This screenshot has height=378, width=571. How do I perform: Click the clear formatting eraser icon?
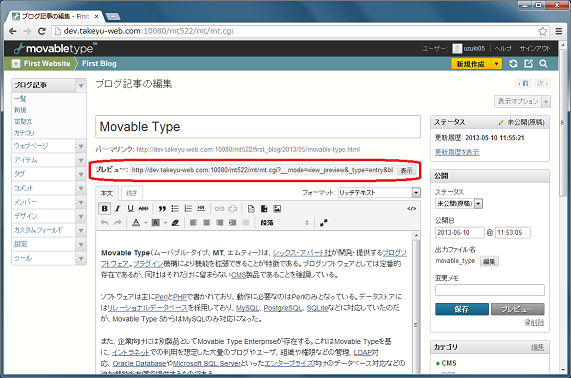coord(175,223)
